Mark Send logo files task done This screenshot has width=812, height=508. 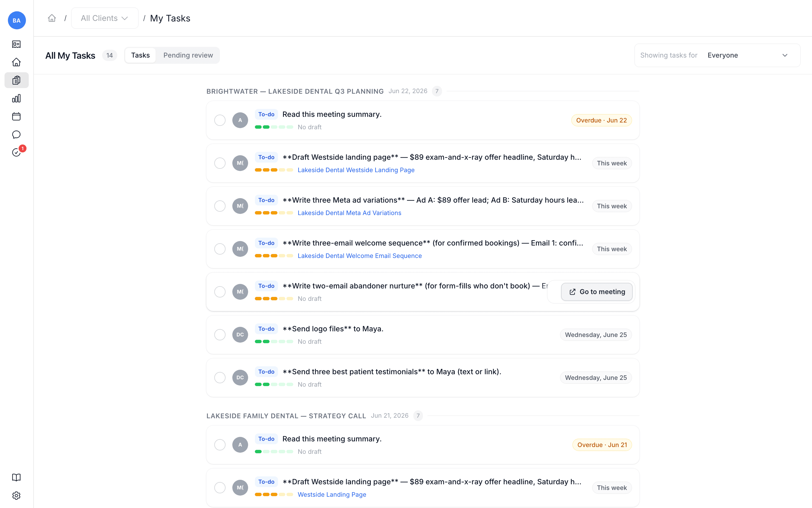(x=220, y=335)
